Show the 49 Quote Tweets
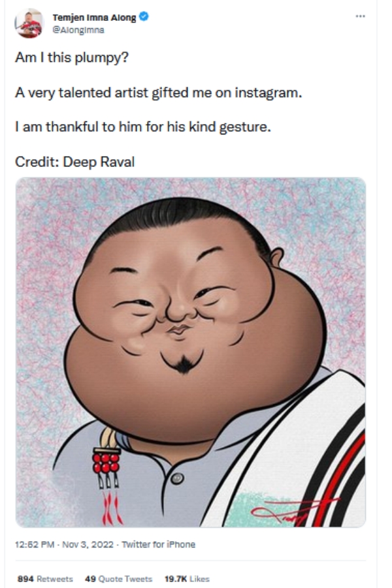 click(119, 579)
